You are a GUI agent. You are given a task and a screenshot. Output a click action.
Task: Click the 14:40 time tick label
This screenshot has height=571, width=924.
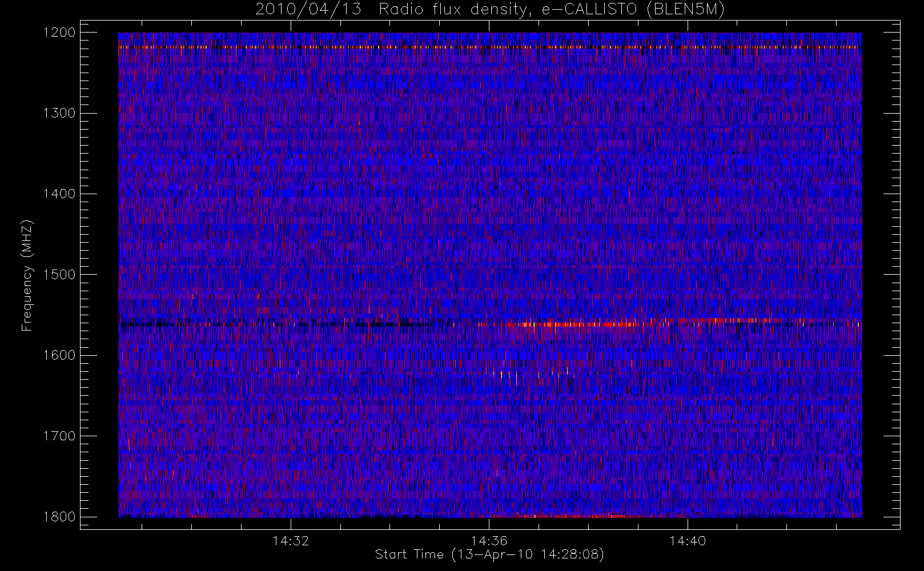687,541
